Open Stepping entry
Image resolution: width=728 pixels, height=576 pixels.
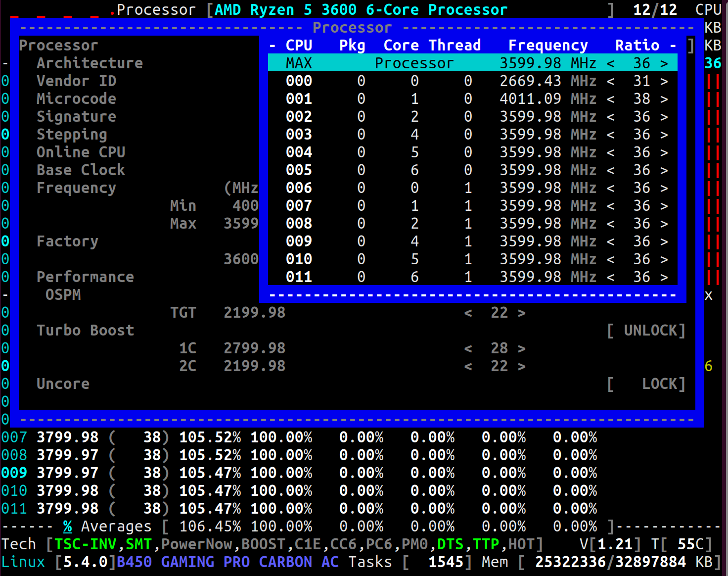72,134
